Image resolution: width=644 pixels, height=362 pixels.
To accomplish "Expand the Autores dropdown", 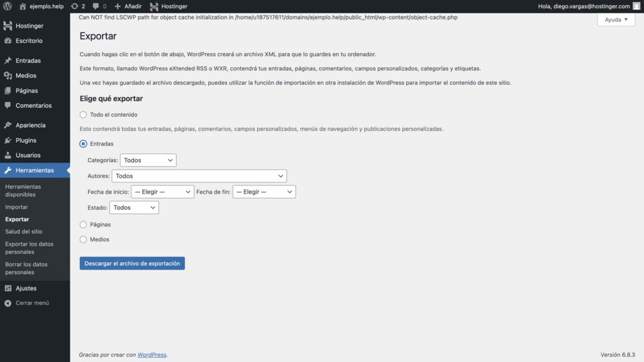I will click(199, 176).
